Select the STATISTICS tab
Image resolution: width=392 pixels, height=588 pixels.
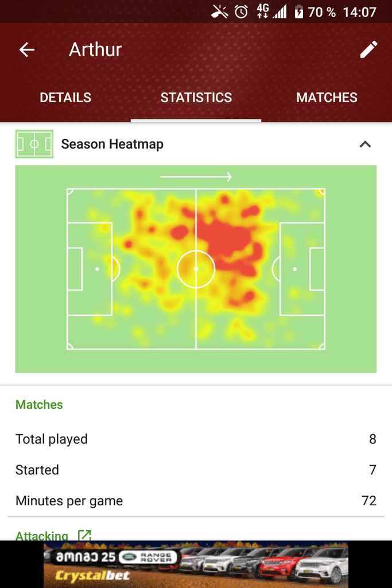click(196, 98)
